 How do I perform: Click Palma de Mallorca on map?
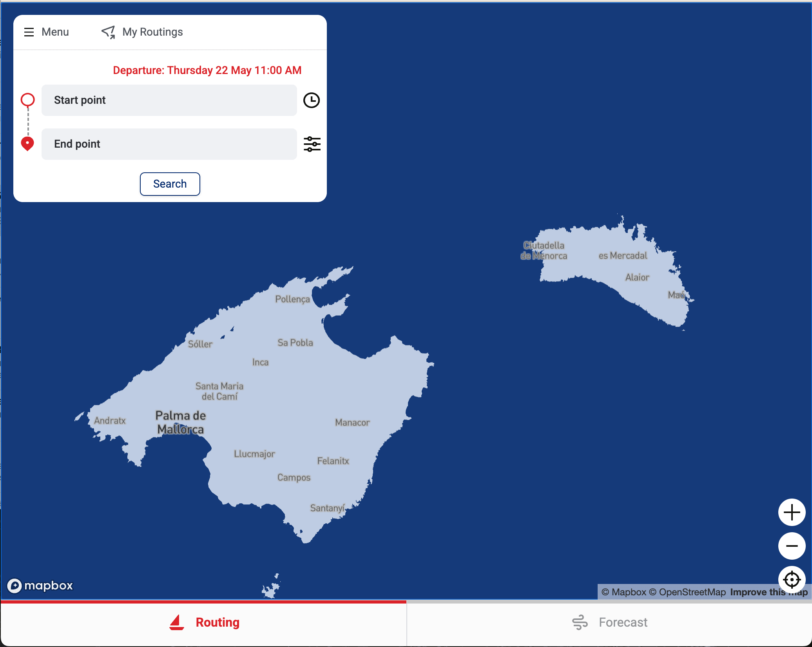[181, 423]
